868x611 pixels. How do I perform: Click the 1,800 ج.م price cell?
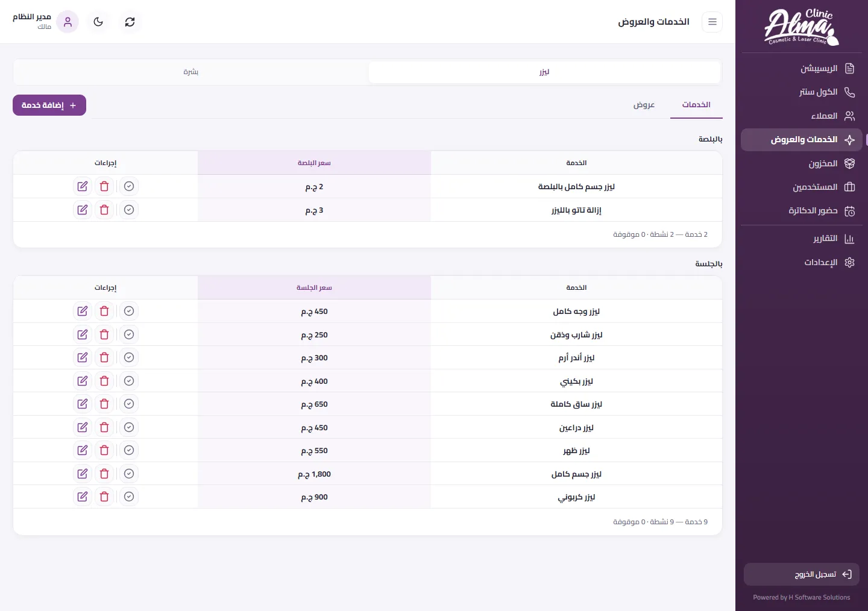314,474
